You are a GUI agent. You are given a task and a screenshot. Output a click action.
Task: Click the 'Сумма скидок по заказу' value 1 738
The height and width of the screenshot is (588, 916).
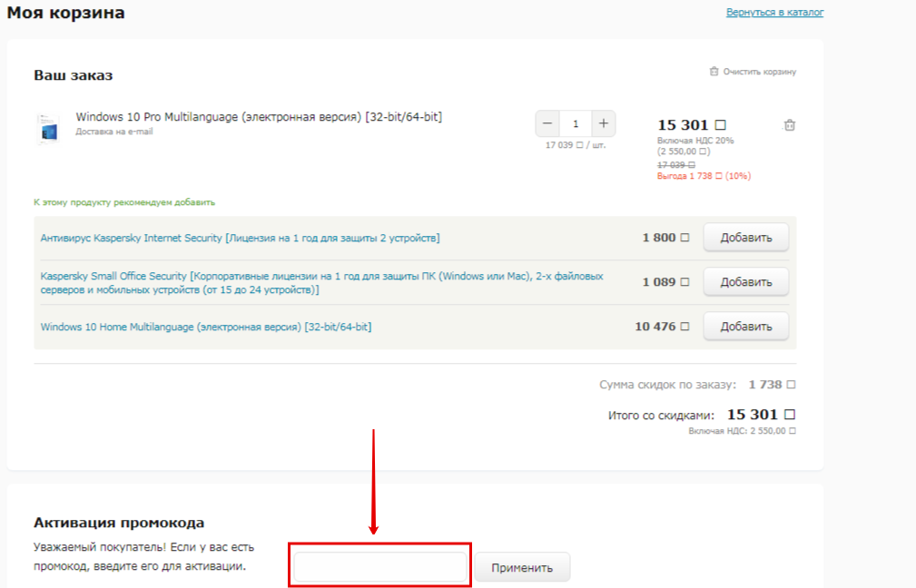[772, 385]
